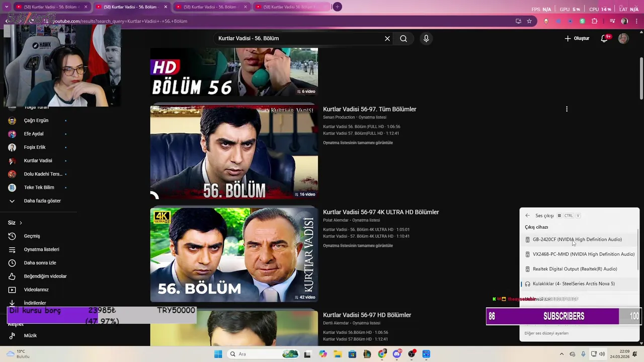This screenshot has height=362, width=644.
Task: Open Kurtlar Vadisi subscription channel
Action: coord(38,161)
